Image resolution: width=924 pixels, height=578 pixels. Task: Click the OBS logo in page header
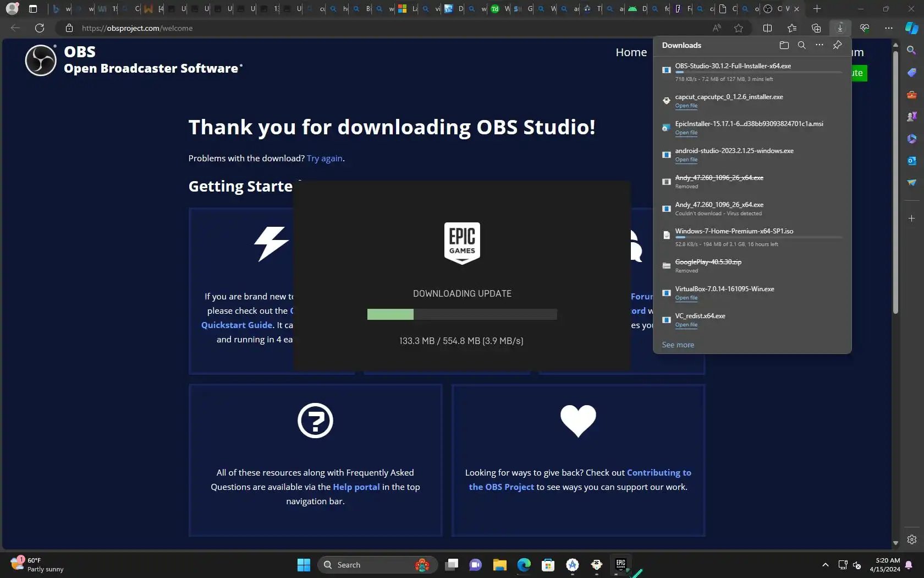pos(41,60)
